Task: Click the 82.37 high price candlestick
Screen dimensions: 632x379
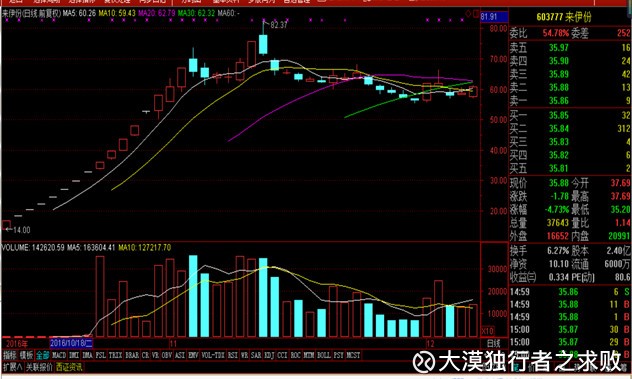Action: tap(263, 44)
